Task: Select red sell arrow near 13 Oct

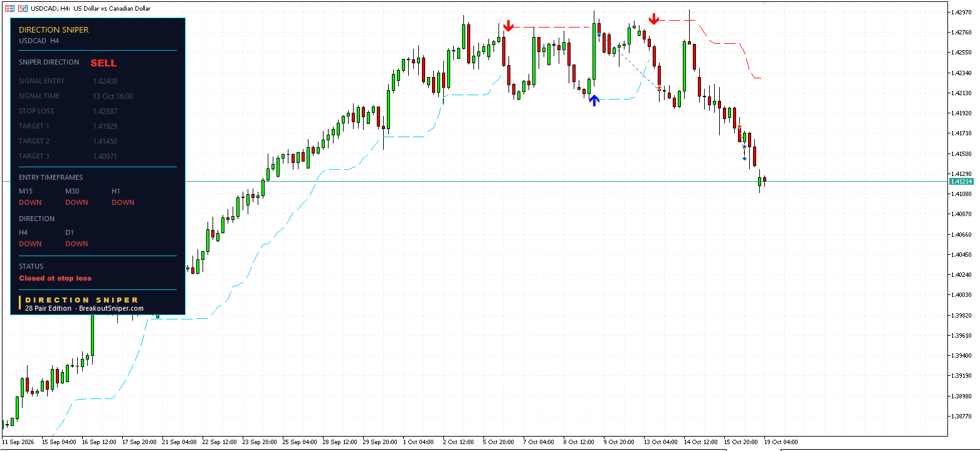Action: pyautogui.click(x=654, y=19)
